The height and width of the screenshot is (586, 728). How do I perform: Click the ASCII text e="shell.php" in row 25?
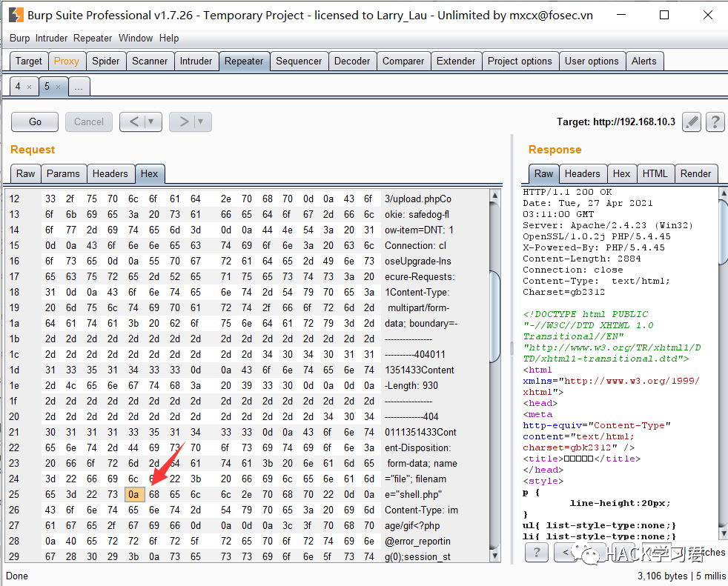[x=413, y=495]
